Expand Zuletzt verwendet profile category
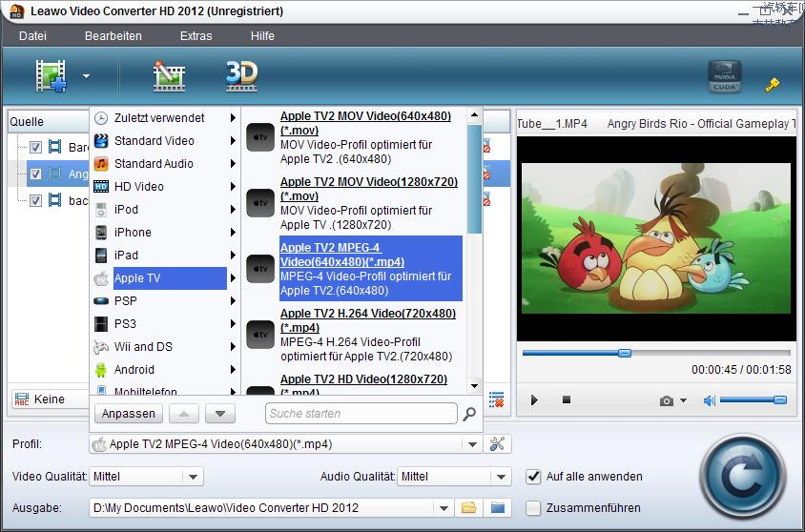 pos(165,118)
